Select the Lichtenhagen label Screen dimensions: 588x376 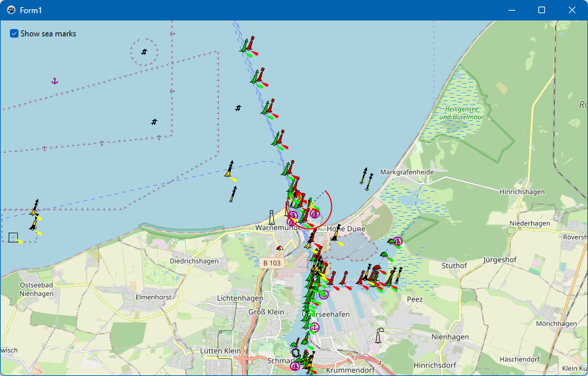click(x=240, y=298)
